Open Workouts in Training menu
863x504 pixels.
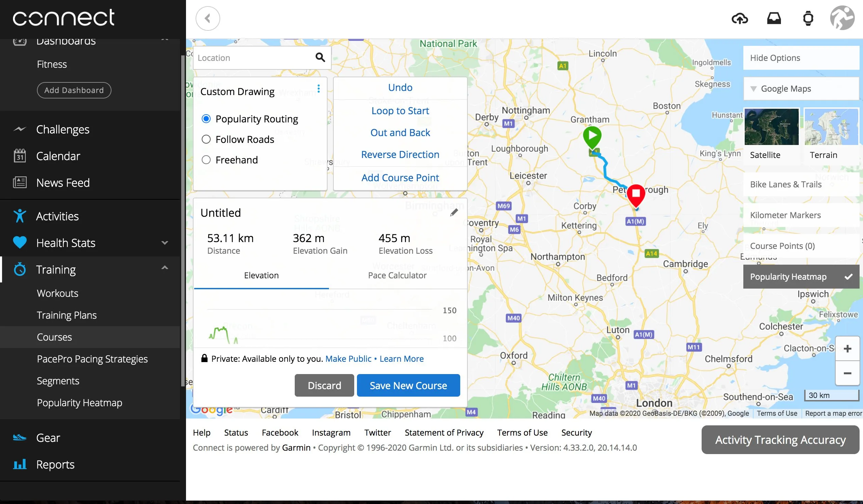coord(57,293)
